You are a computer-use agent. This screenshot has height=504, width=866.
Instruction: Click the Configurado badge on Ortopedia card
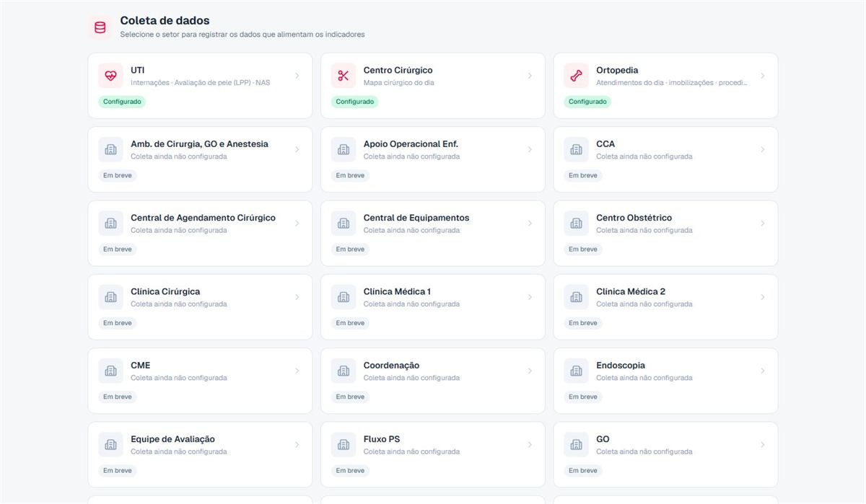(587, 102)
